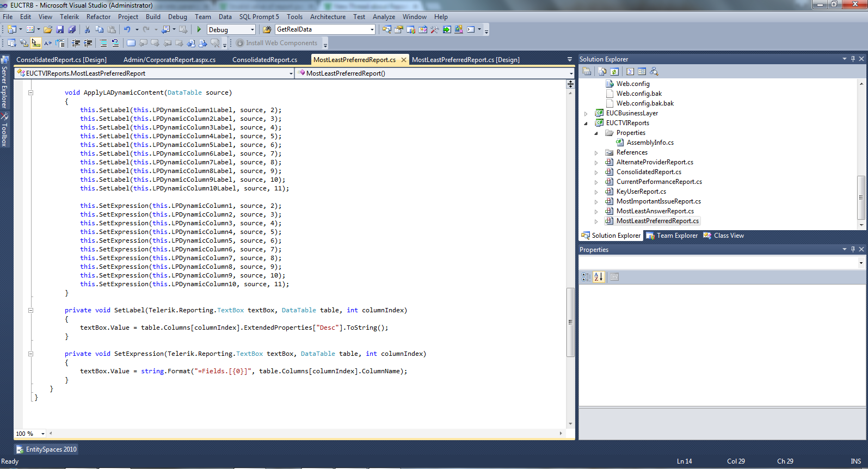868x469 pixels.
Task: Collapse the ApplyLADynamicContent method outline
Action: pyautogui.click(x=30, y=92)
